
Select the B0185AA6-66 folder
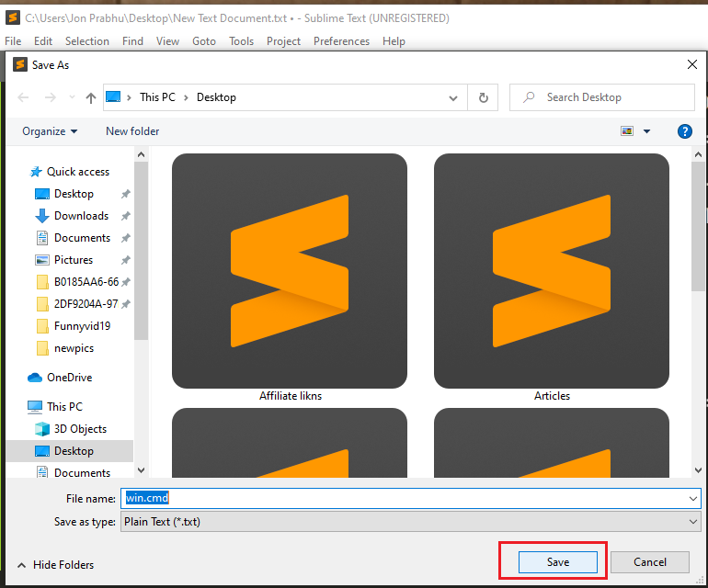point(86,282)
